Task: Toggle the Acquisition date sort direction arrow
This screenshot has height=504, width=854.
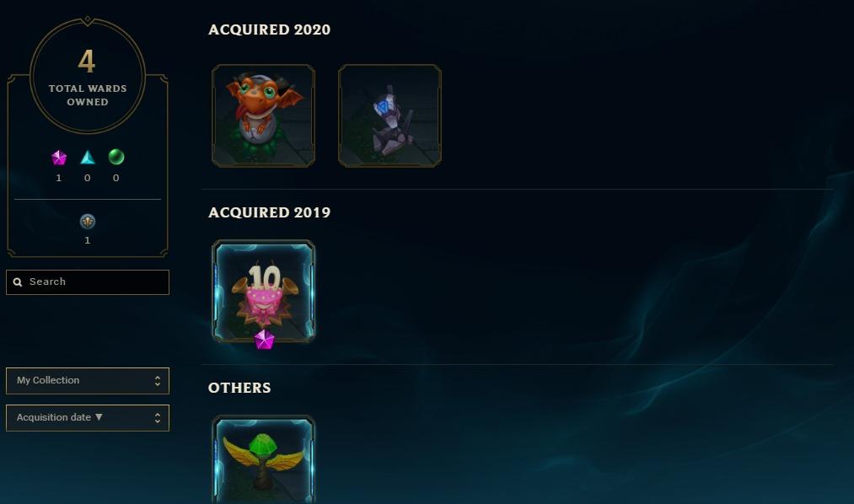Action: [99, 417]
